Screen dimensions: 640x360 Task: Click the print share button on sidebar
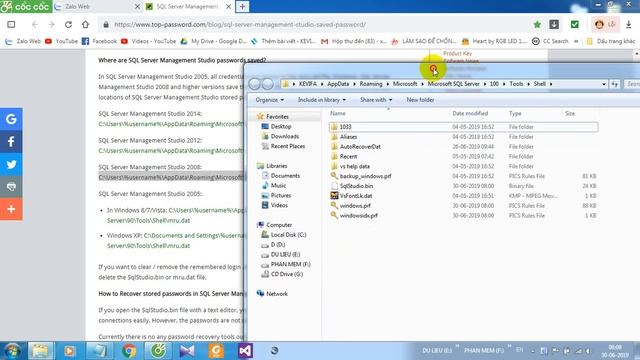[x=11, y=187]
